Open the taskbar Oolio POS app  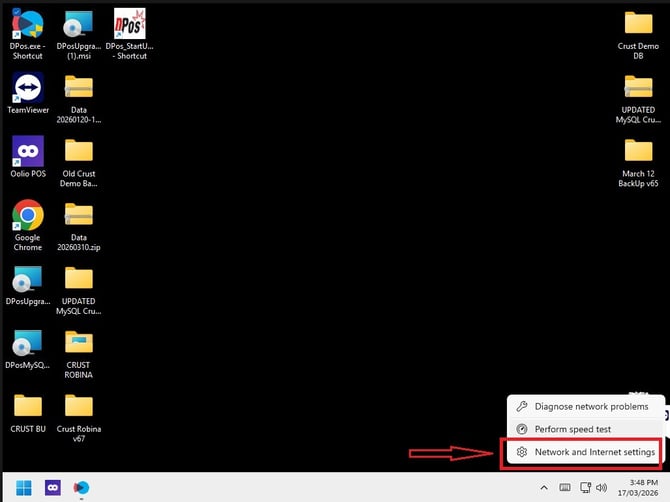[x=53, y=487]
